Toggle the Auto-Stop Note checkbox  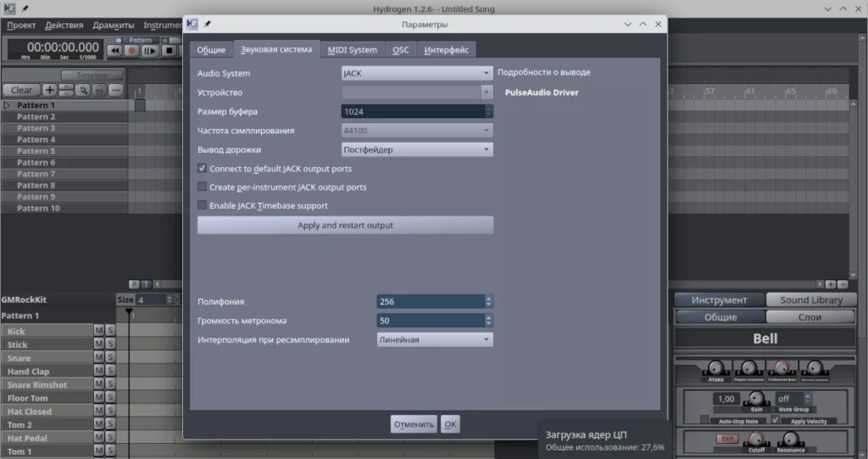tap(704, 420)
